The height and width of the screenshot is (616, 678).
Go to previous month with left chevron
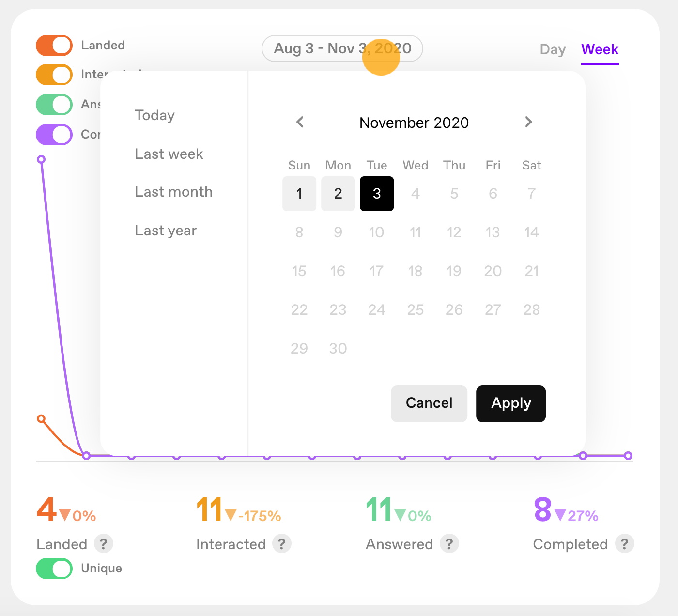point(300,122)
